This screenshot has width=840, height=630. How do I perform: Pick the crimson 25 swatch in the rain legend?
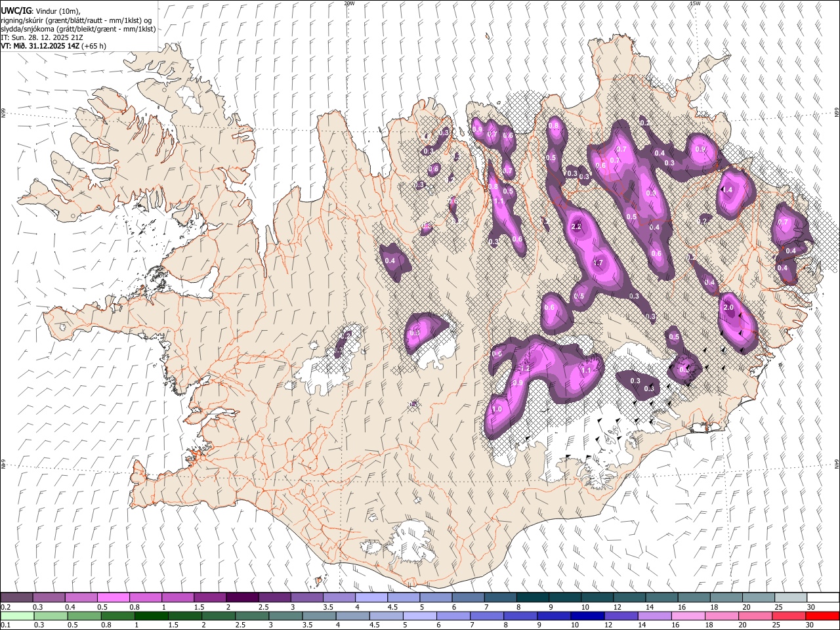click(789, 616)
